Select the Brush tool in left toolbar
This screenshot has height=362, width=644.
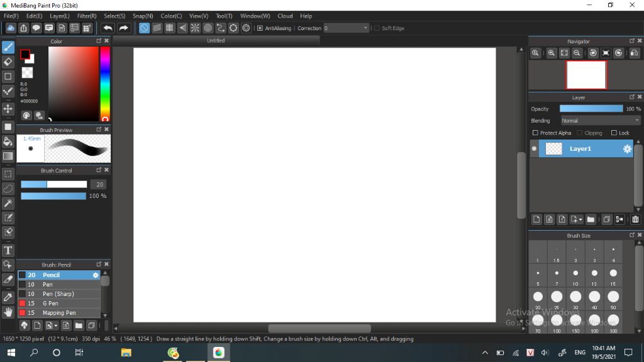pyautogui.click(x=8, y=47)
